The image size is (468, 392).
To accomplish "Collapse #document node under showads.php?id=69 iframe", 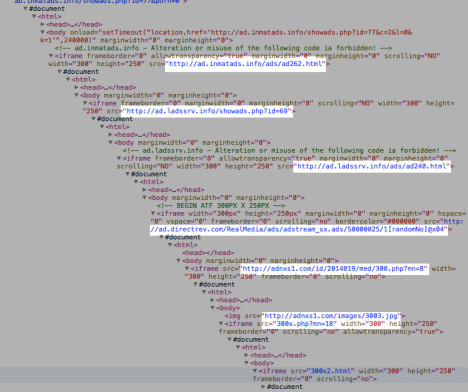I will coord(93,118).
